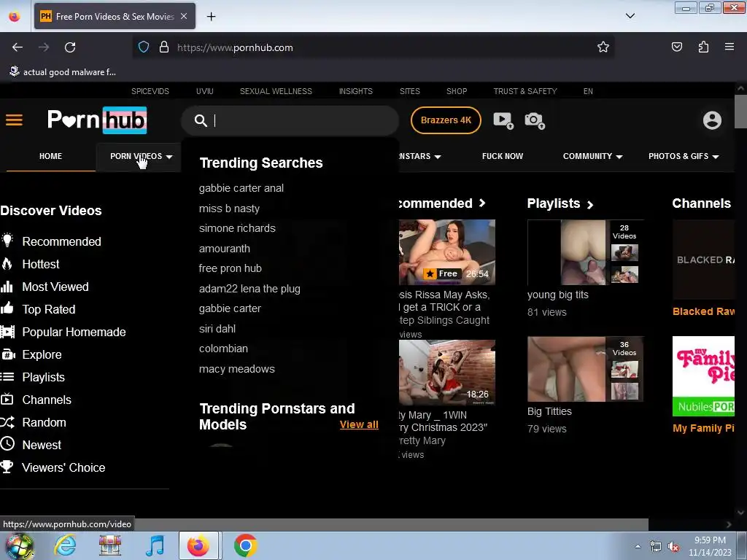Select Channels in the left sidebar

36,400
